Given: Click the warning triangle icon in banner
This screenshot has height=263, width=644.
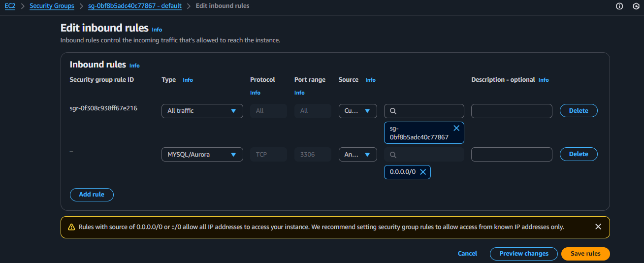Looking at the screenshot, I should (x=70, y=227).
